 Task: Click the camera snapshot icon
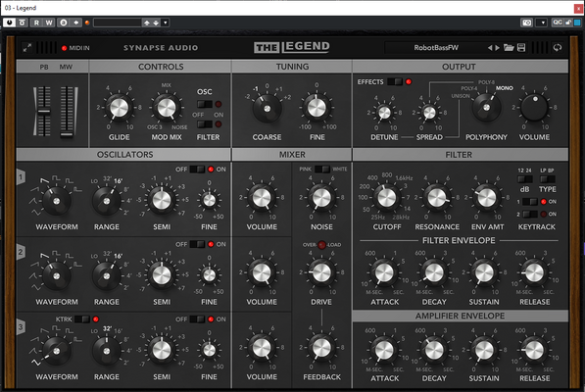(526, 23)
